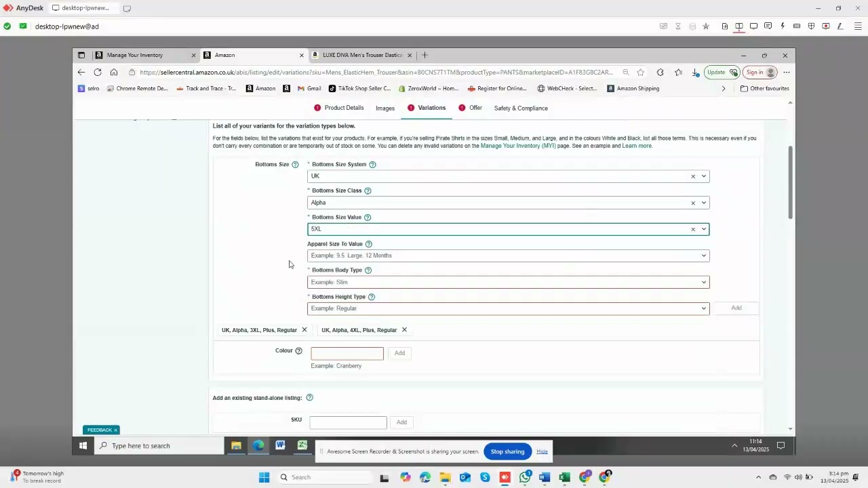The width and height of the screenshot is (868, 488).
Task: Add page to favourites star icon
Action: 640,73
